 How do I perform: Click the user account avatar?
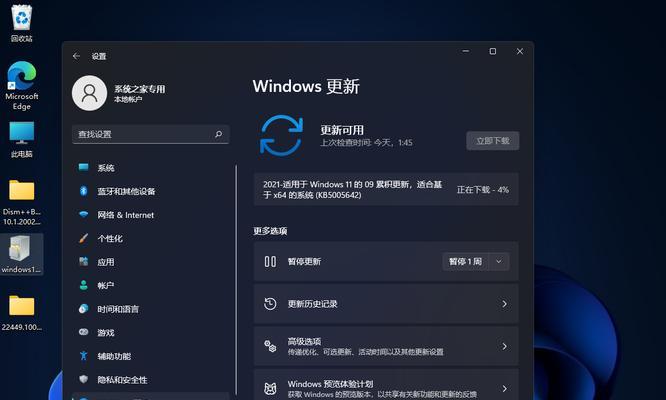click(89, 93)
